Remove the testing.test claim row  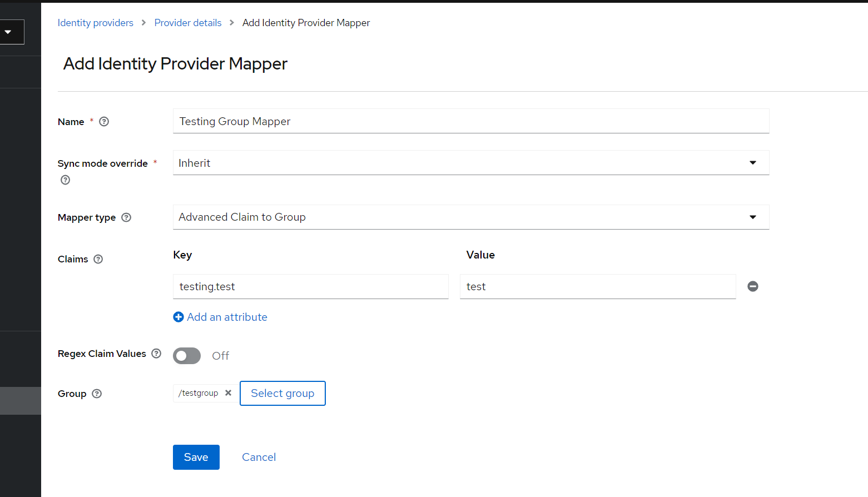pyautogui.click(x=752, y=286)
